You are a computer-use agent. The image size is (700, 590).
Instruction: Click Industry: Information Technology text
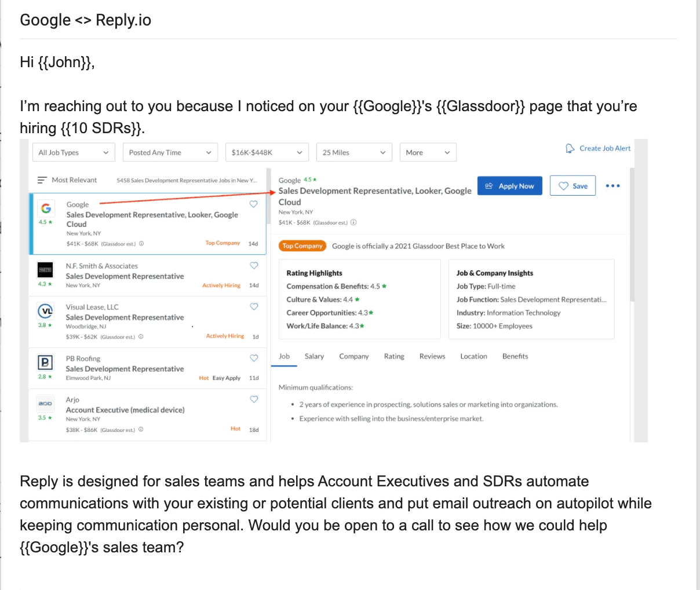pos(508,313)
